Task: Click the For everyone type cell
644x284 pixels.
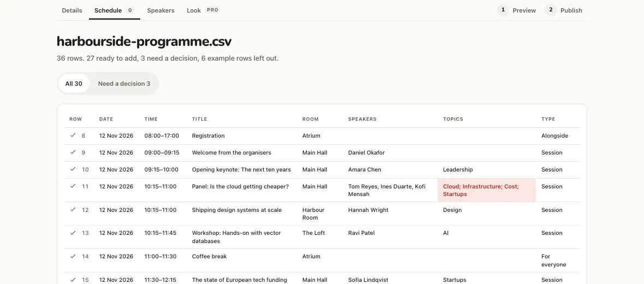Action: 553,260
